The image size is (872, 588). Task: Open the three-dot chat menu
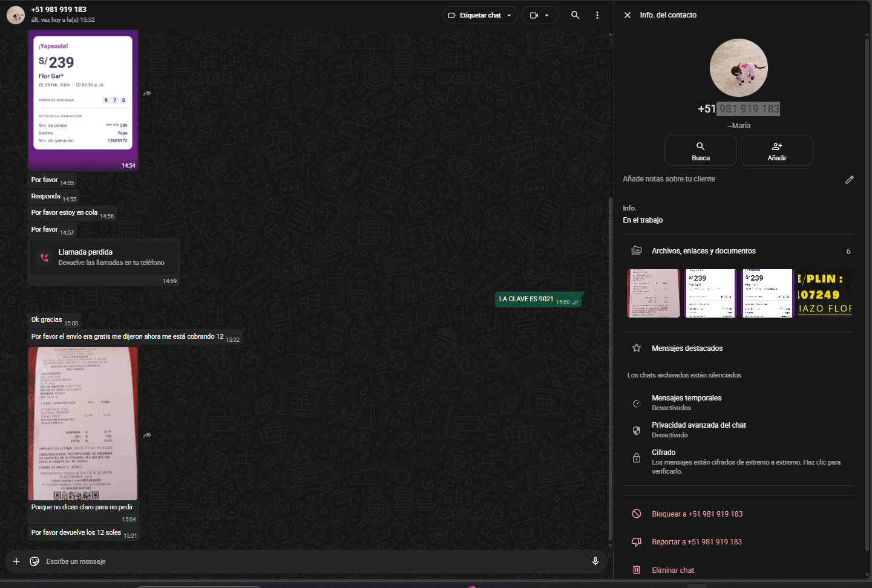pos(597,15)
